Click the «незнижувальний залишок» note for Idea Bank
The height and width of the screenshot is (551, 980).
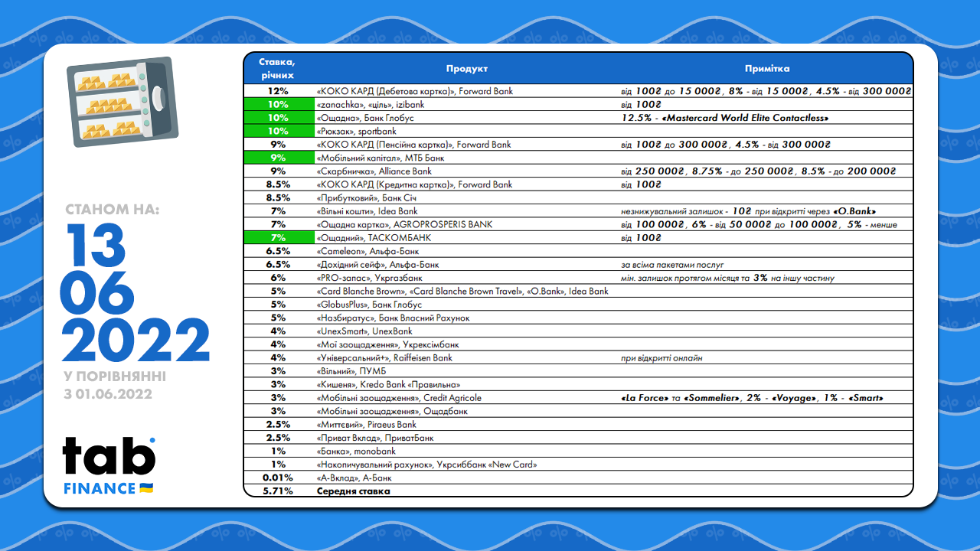pyautogui.click(x=748, y=211)
